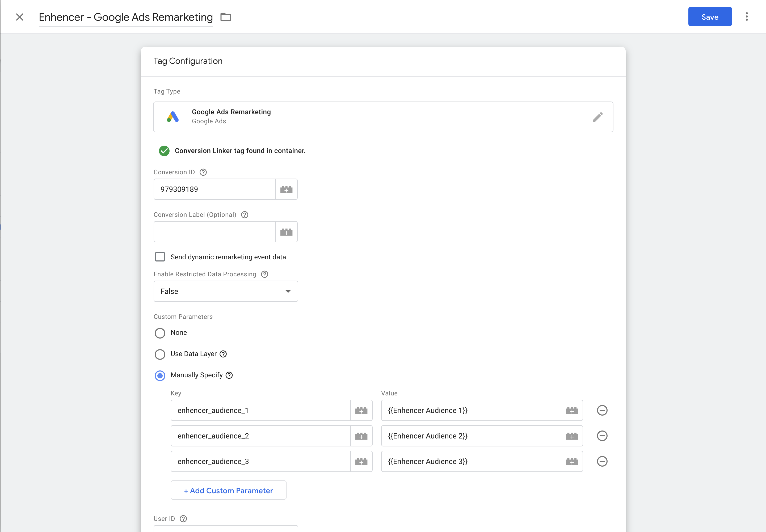Image resolution: width=766 pixels, height=532 pixels.
Task: Click the variable picker icon for Enhancer Audience 3 value
Action: 572,462
